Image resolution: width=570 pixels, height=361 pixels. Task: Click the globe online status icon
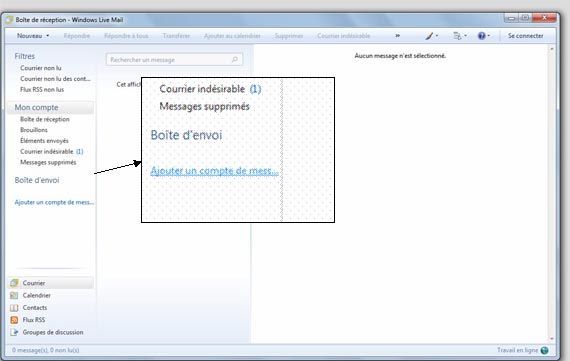pyautogui.click(x=545, y=350)
